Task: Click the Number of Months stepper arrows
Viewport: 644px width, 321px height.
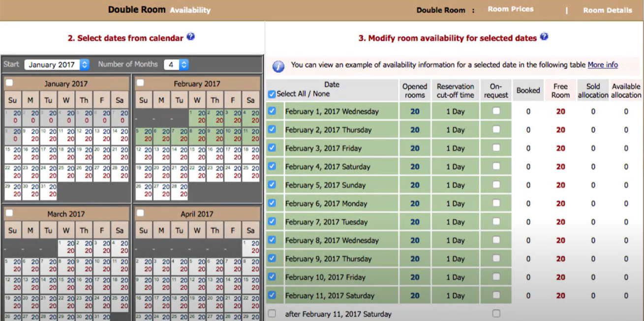Action: pyautogui.click(x=183, y=64)
